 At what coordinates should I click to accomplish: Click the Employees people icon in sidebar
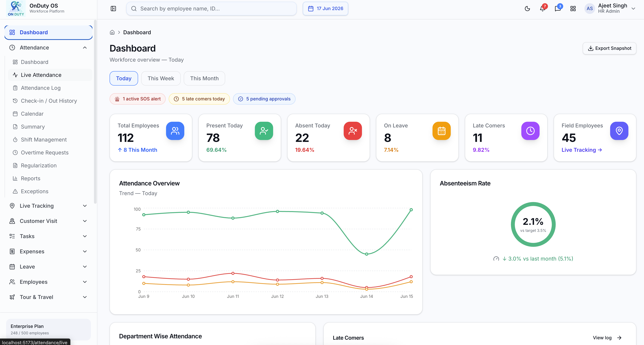pyautogui.click(x=12, y=282)
